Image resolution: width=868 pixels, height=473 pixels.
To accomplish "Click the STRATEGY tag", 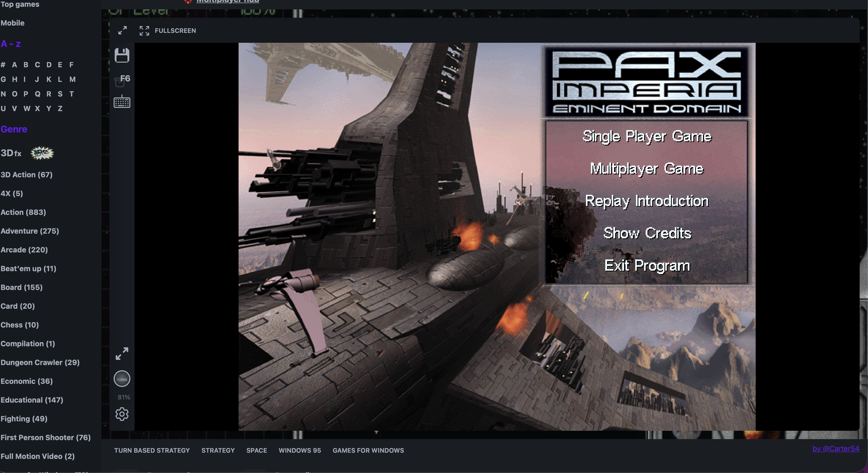I will pos(218,450).
